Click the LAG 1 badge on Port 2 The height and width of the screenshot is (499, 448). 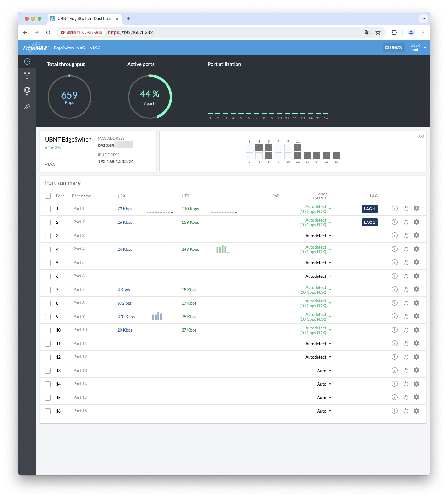(370, 223)
